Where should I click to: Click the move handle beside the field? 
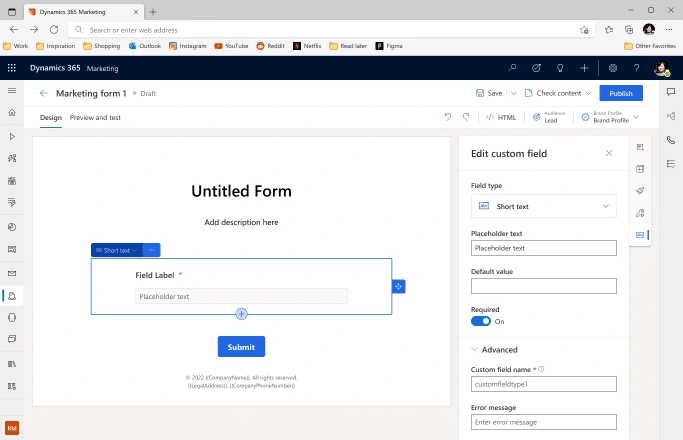398,286
